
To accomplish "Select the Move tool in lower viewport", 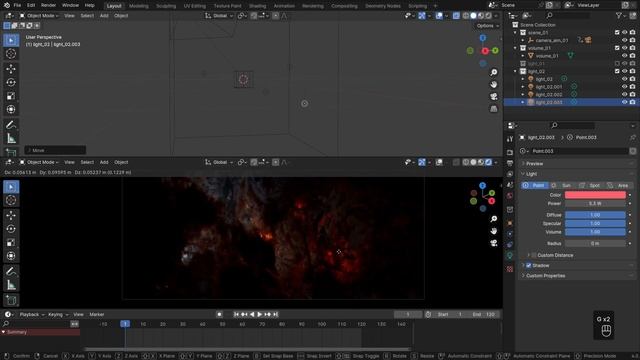I will [11, 215].
